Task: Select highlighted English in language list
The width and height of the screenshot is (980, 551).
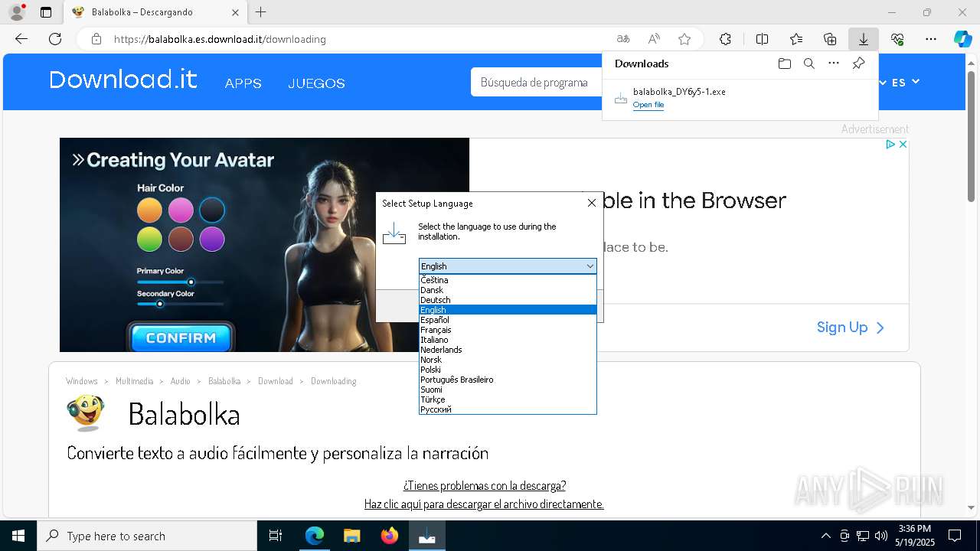Action: (508, 310)
